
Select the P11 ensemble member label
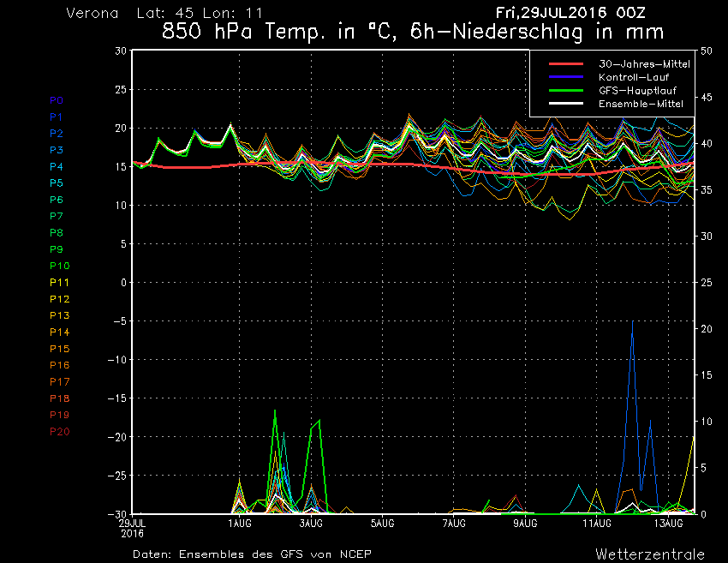[x=59, y=283]
